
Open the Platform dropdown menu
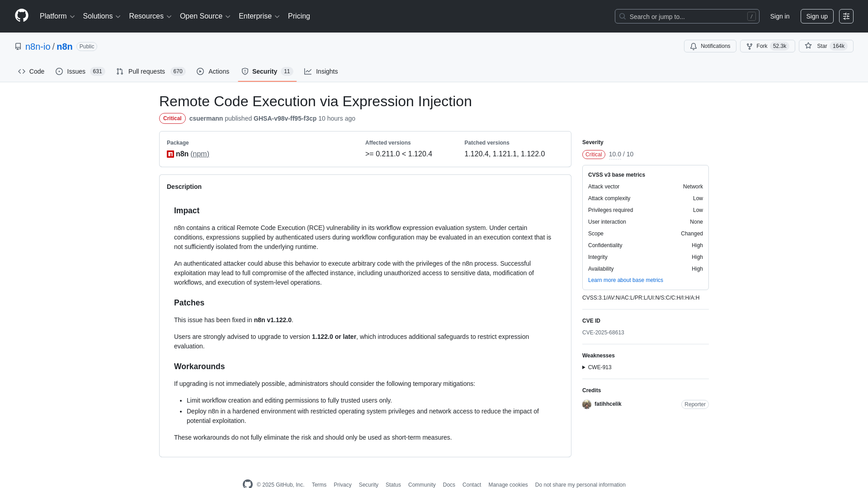[57, 16]
